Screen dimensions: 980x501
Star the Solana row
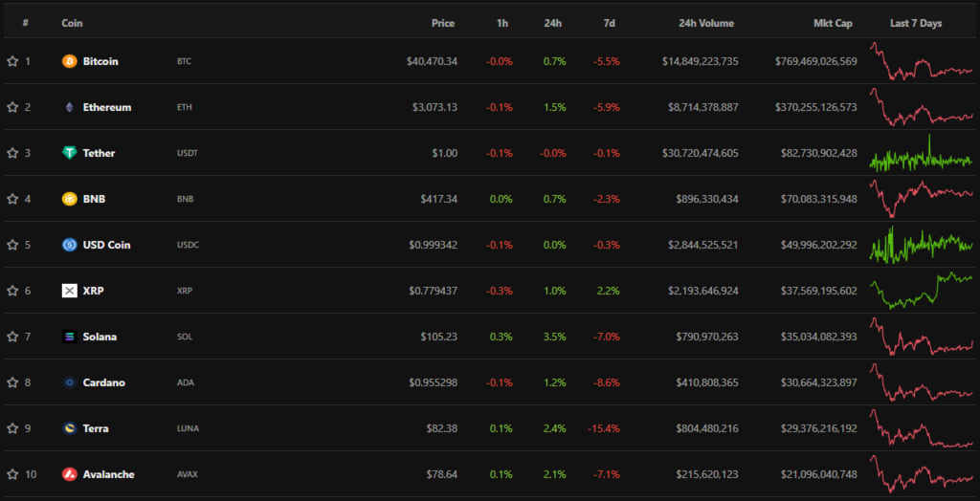[11, 337]
